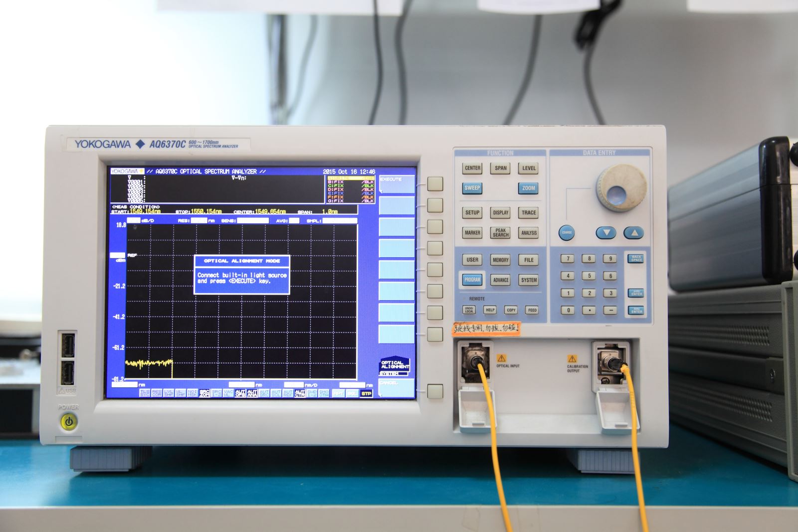Open the SETUP function key
798x532 pixels.
472,212
